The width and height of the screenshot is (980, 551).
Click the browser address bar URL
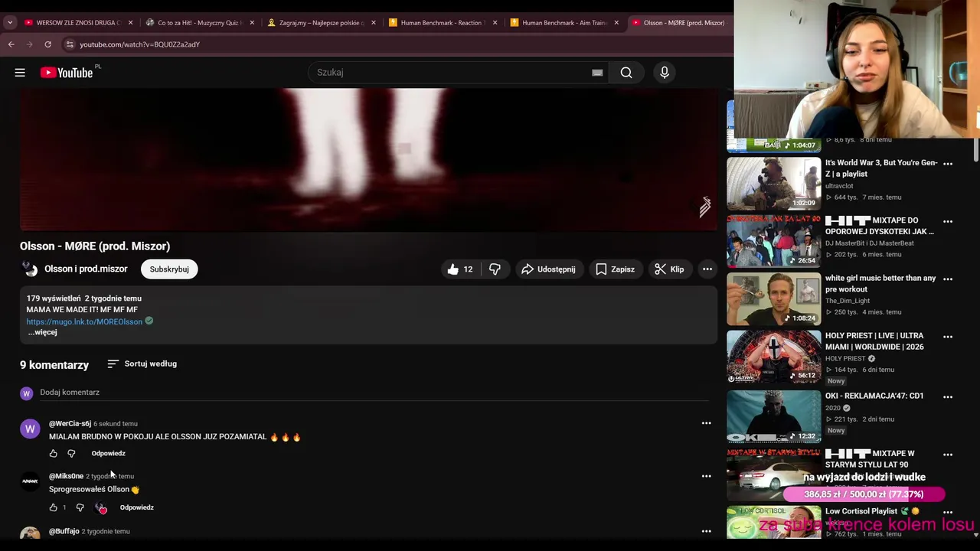(x=139, y=44)
